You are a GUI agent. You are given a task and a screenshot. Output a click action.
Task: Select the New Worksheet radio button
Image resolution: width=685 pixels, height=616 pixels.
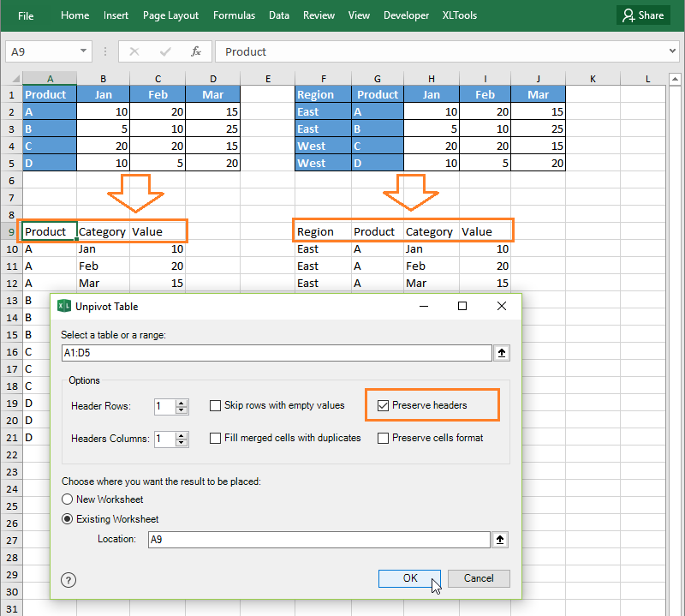(68, 499)
